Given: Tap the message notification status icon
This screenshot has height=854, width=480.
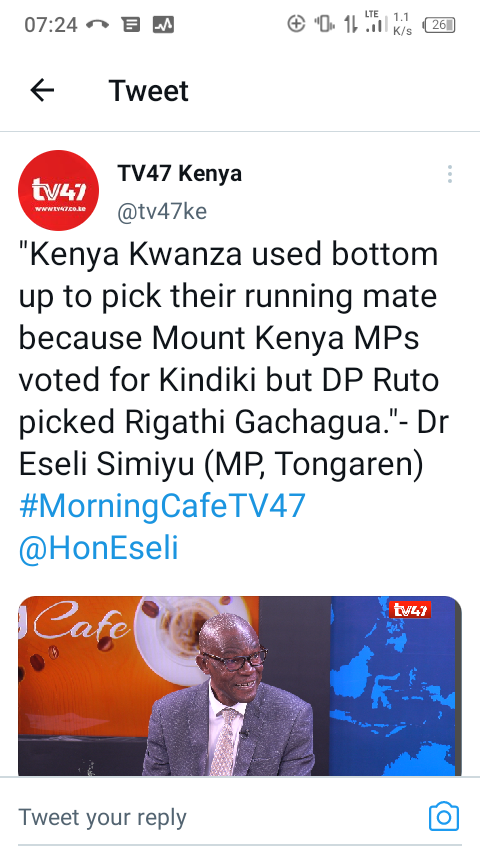Looking at the screenshot, I should (x=131, y=25).
